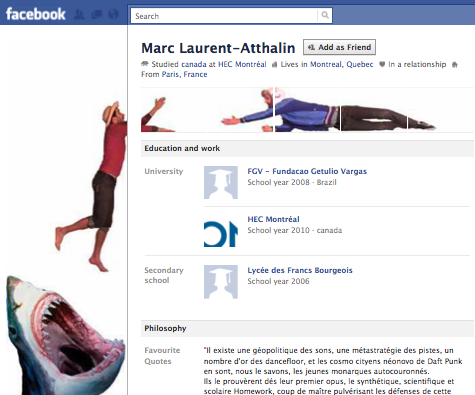Open the messages icon in header
The width and height of the screenshot is (475, 395).
coord(97,14)
